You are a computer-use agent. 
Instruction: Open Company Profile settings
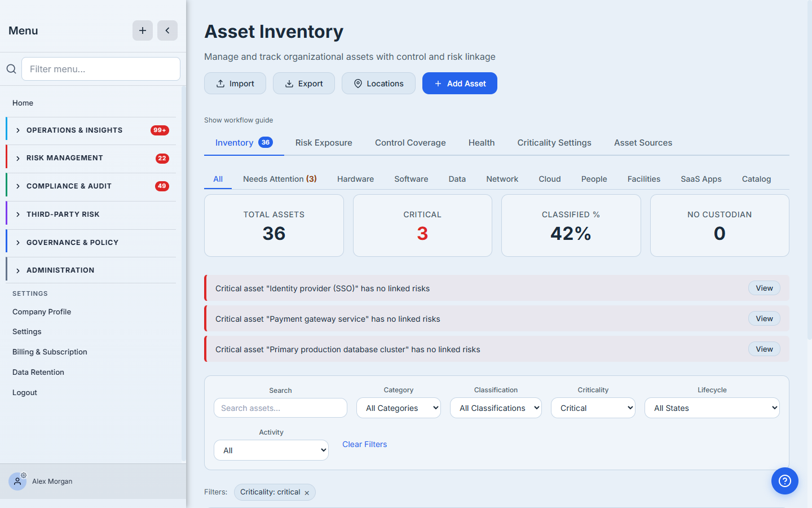coord(42,312)
